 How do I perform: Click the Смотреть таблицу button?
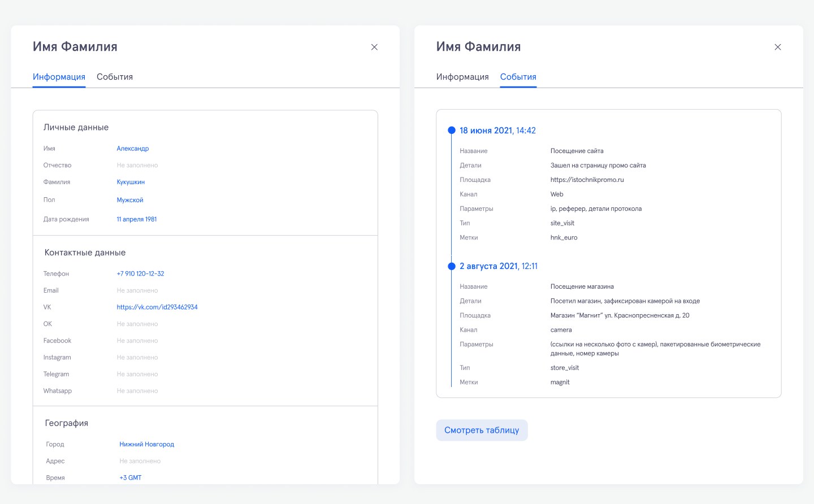(x=482, y=430)
